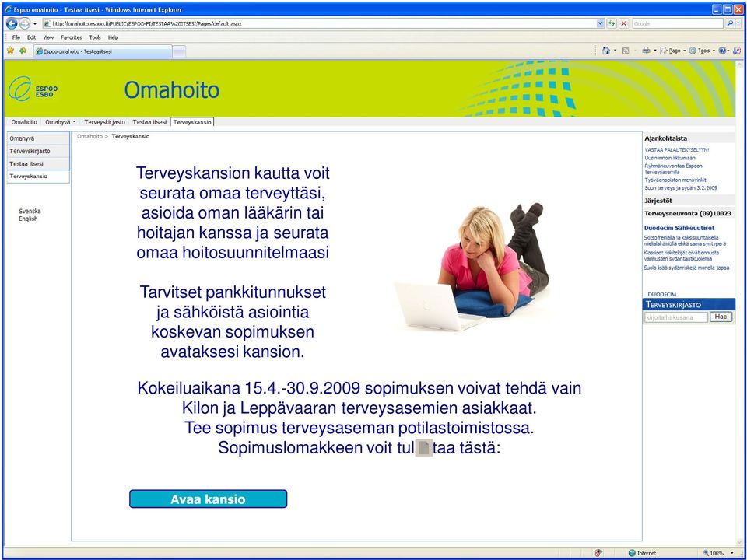Open the Skitsofrenialla ja kaksisuuntaisella news link
This screenshot has height=560, width=747.
[x=685, y=240]
